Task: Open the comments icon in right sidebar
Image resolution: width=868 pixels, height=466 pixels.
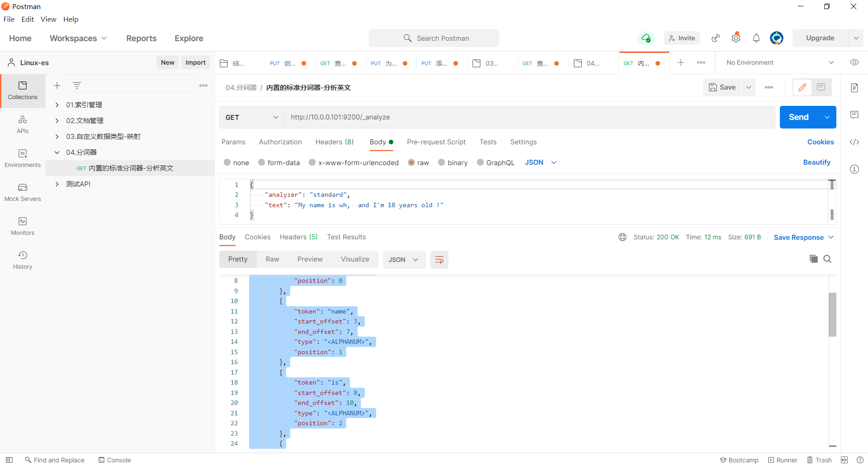Action: point(854,115)
